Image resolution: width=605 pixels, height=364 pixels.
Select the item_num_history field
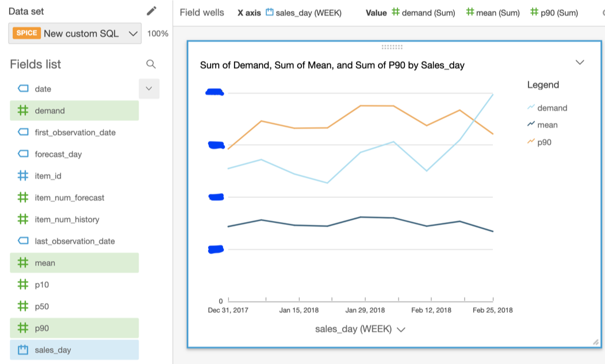pyautogui.click(x=74, y=219)
